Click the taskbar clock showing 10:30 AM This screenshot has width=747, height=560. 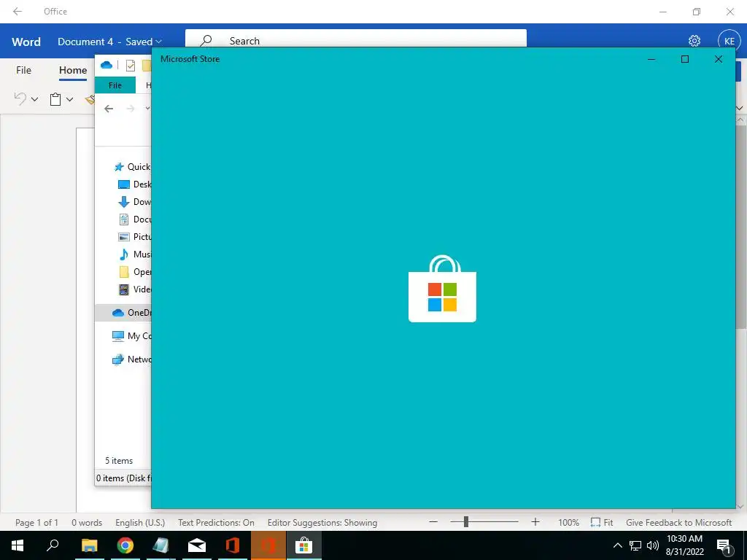coord(684,545)
